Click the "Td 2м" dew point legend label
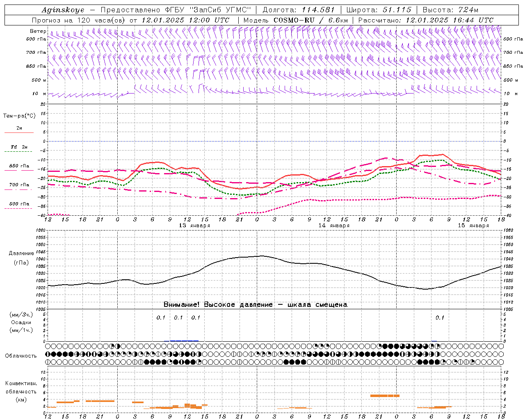Screen dimensions: 525x420 [19, 147]
